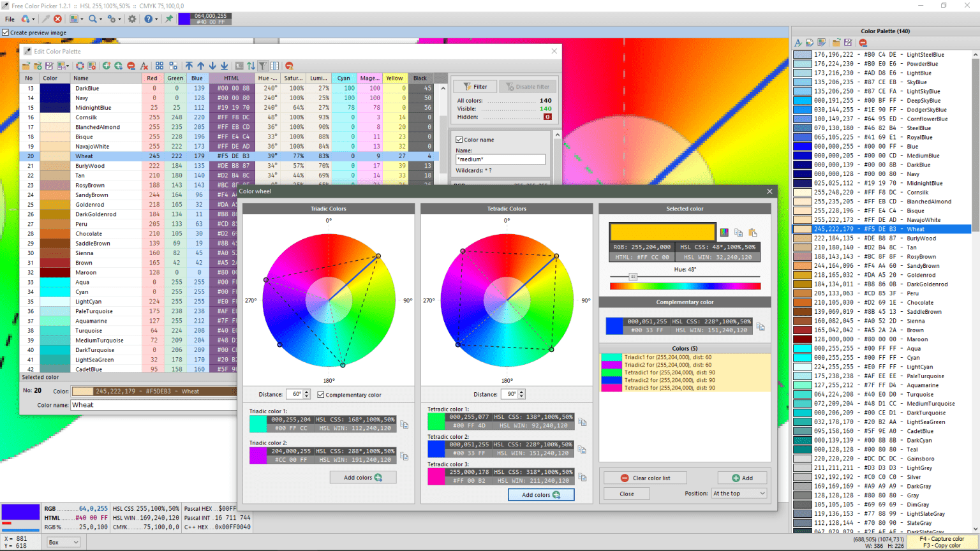
Task: Copy the Triadic color 1 values
Action: coord(404,424)
